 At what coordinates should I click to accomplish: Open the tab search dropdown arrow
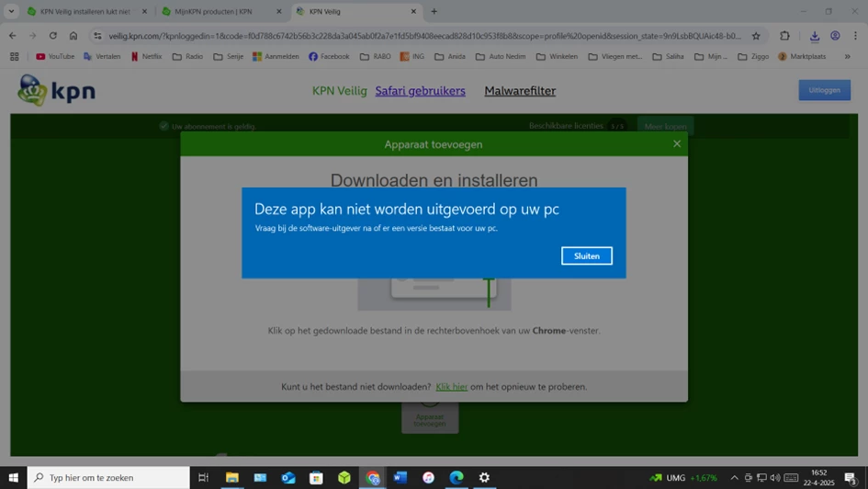coord(11,11)
